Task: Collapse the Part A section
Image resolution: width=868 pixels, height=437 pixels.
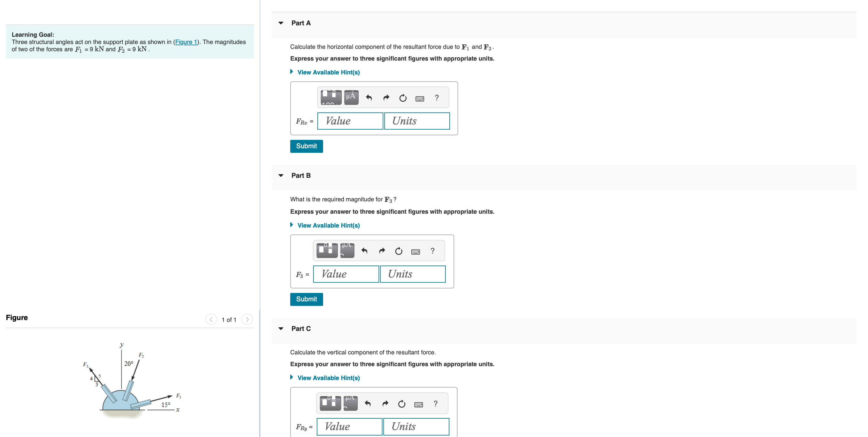Action: [281, 23]
